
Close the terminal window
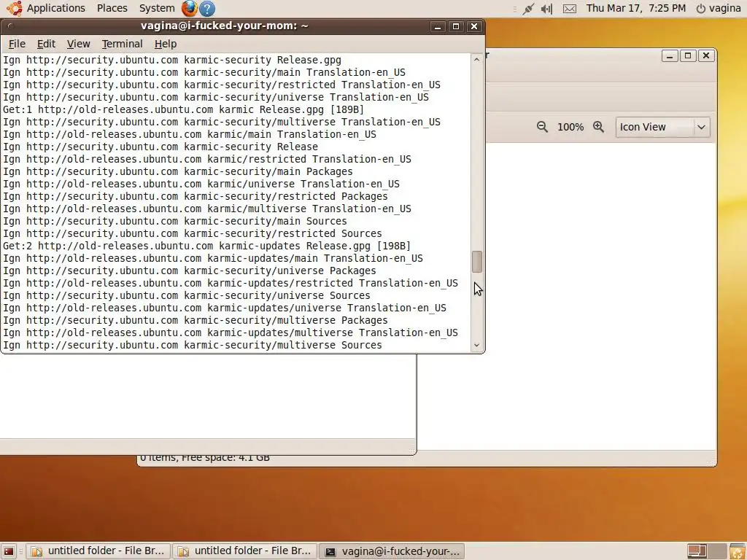coord(474,26)
